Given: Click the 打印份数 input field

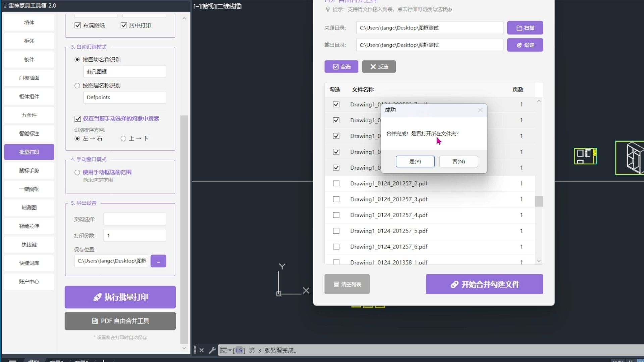Looking at the screenshot, I should tap(135, 236).
